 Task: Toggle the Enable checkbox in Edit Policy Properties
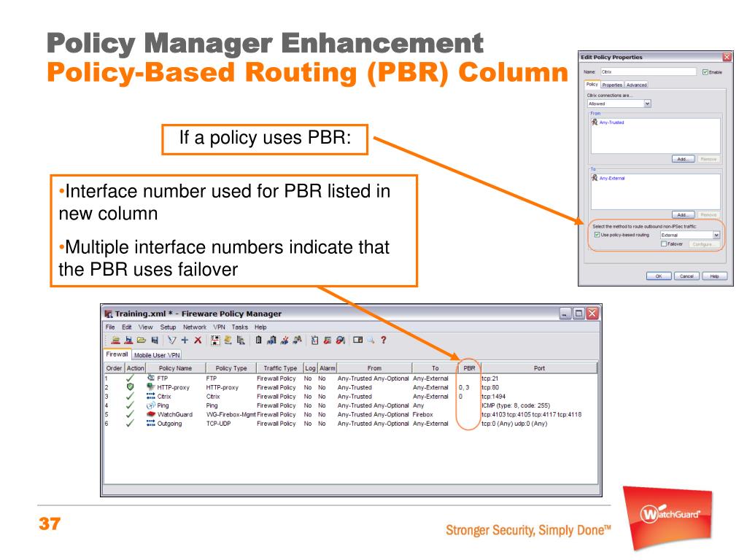click(x=705, y=72)
